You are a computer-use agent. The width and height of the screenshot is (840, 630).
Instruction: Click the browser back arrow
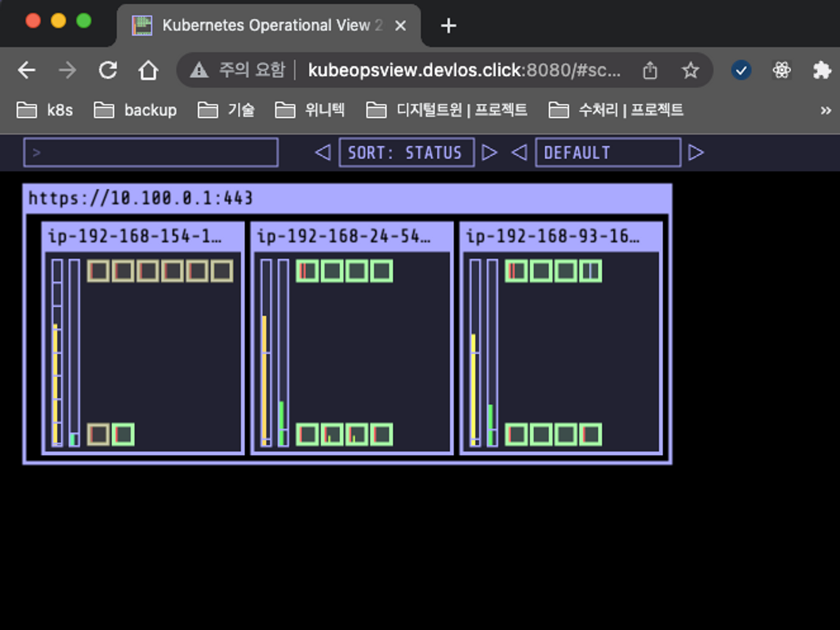click(x=26, y=70)
